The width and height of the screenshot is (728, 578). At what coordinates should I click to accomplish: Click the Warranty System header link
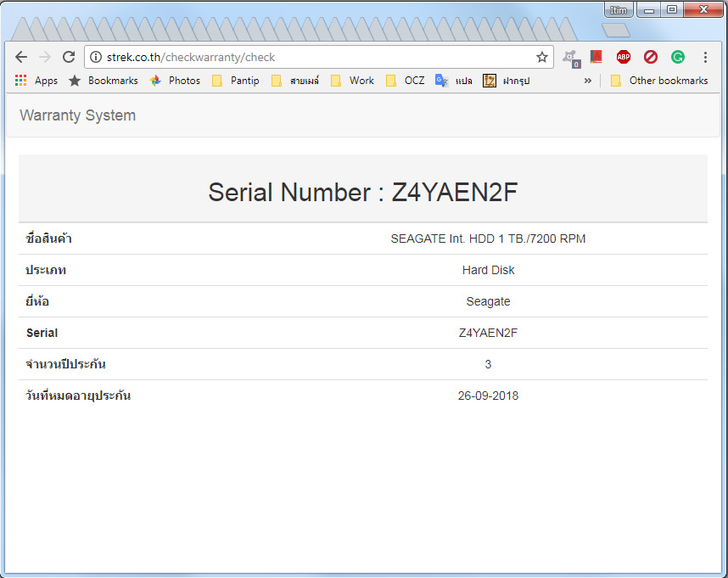click(77, 115)
